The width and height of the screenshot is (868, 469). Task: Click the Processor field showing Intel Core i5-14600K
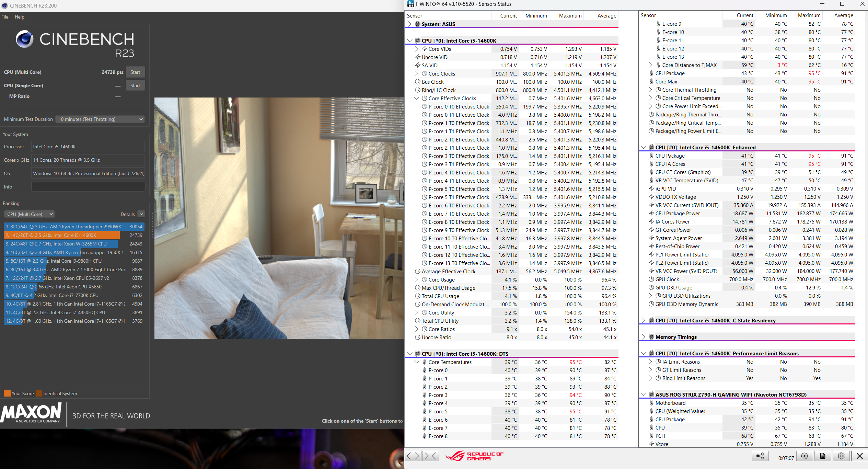coord(88,147)
